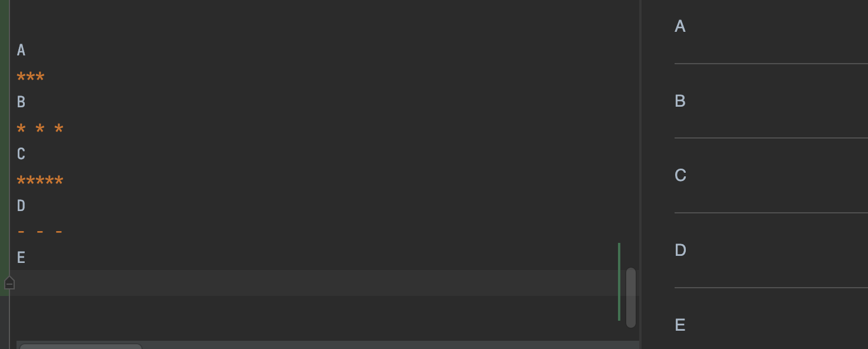This screenshot has width=868, height=349.
Task: Click the letter E in the editor
Action: [21, 258]
